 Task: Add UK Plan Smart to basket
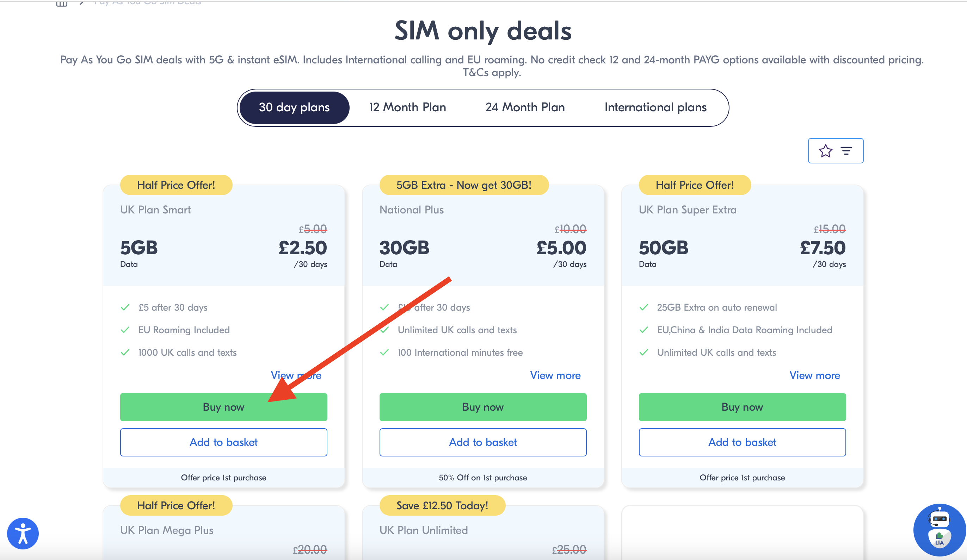223,442
